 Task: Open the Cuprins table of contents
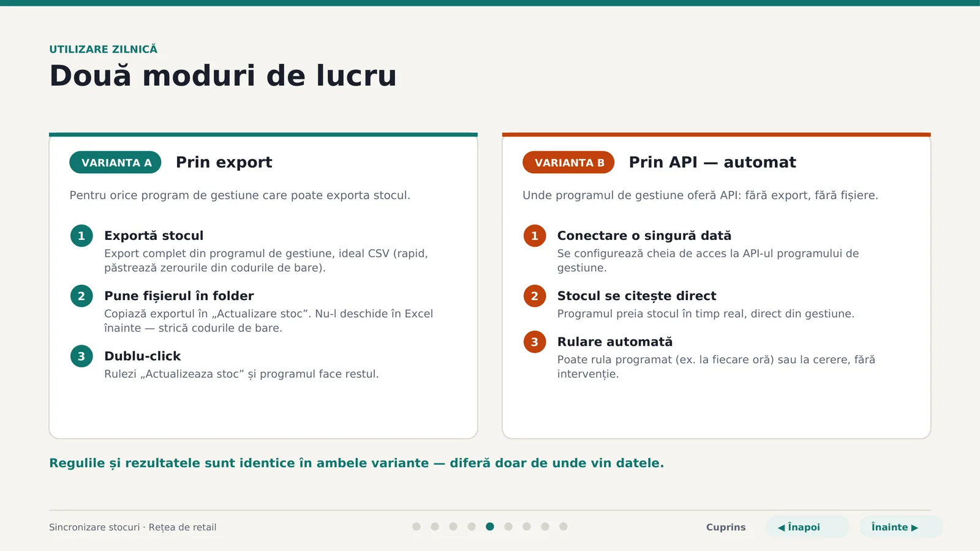(726, 527)
